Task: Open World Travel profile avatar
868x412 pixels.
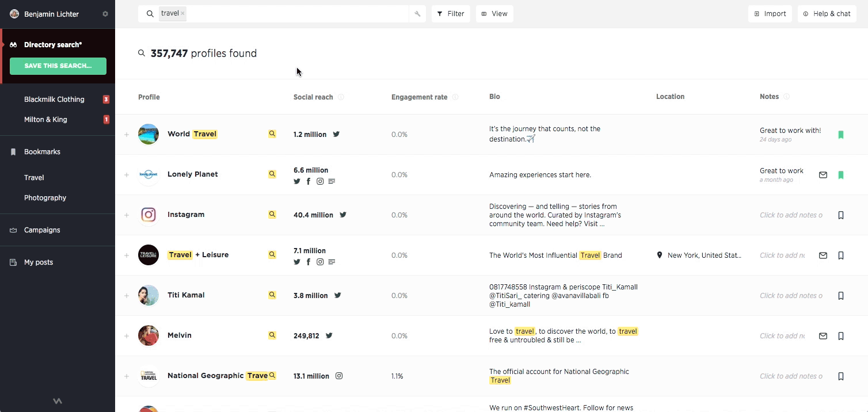Action: [x=149, y=134]
